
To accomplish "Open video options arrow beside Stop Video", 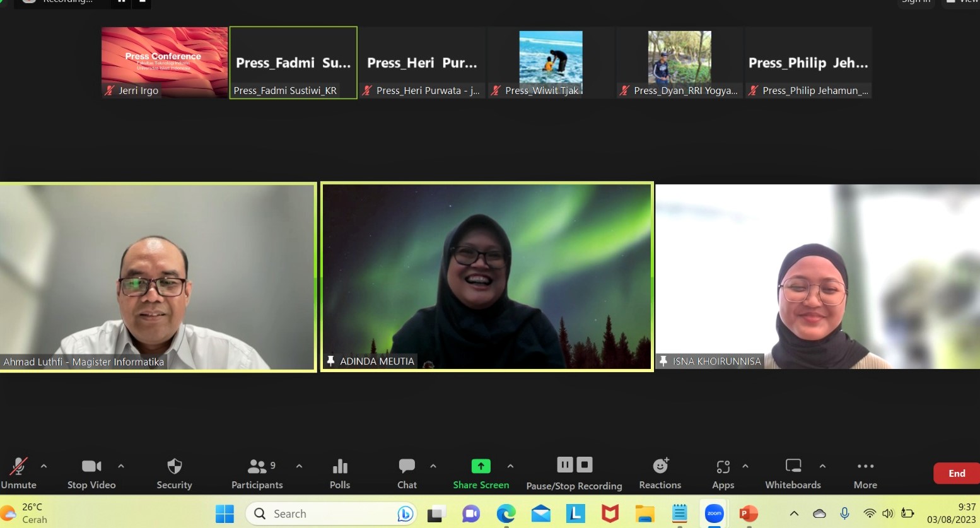I will click(x=121, y=466).
